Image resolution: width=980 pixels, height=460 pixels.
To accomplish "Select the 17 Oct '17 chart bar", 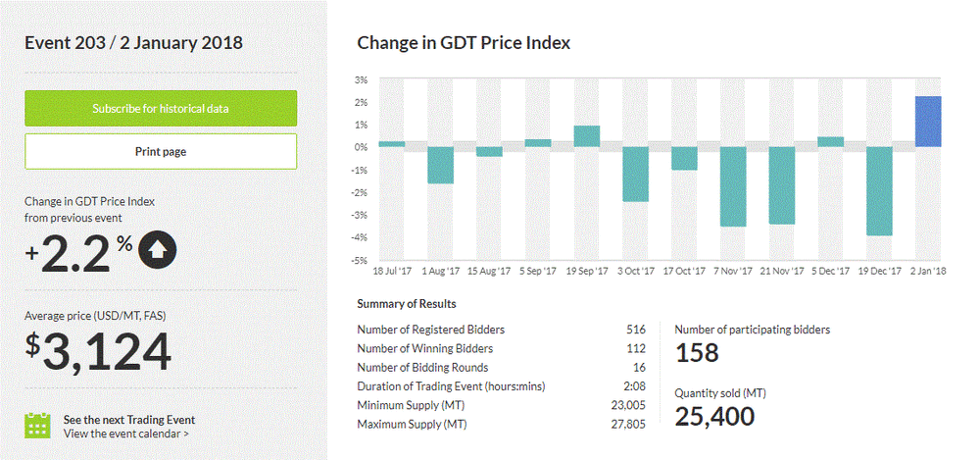I will pyautogui.click(x=684, y=158).
